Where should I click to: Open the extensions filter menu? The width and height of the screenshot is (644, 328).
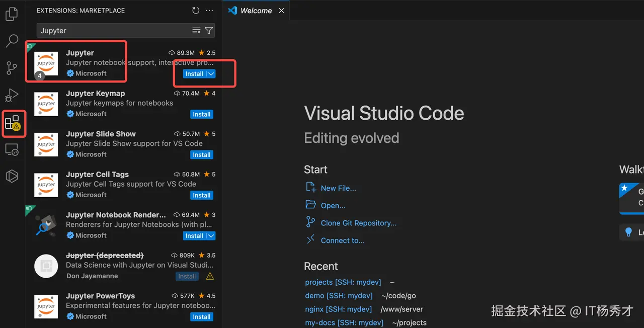click(x=209, y=31)
